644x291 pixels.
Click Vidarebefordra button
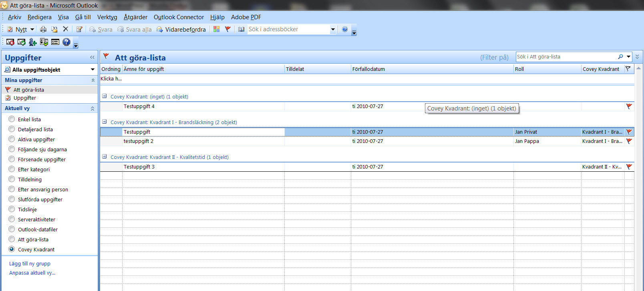point(181,29)
